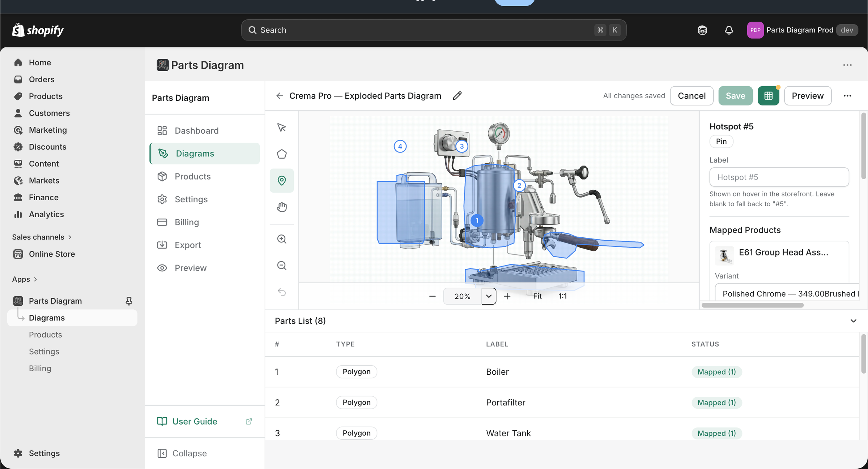Open the Shopify Sidekick assistant icon

702,30
